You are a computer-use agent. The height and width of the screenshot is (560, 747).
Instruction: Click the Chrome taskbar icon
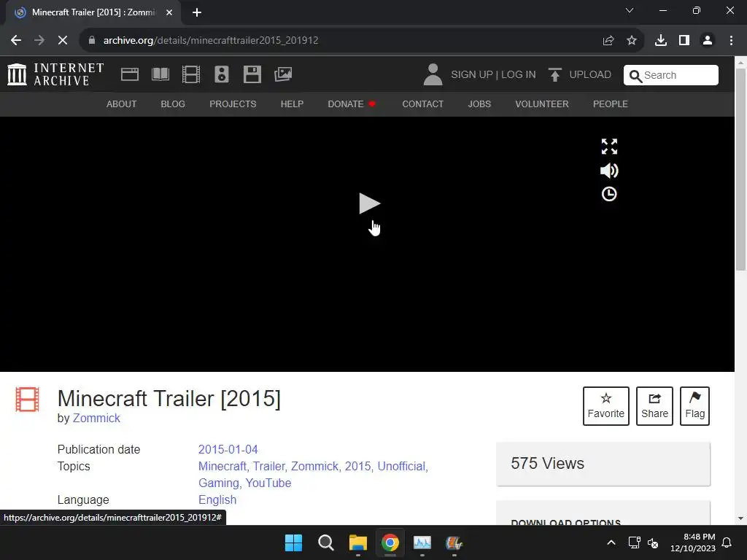(x=390, y=542)
